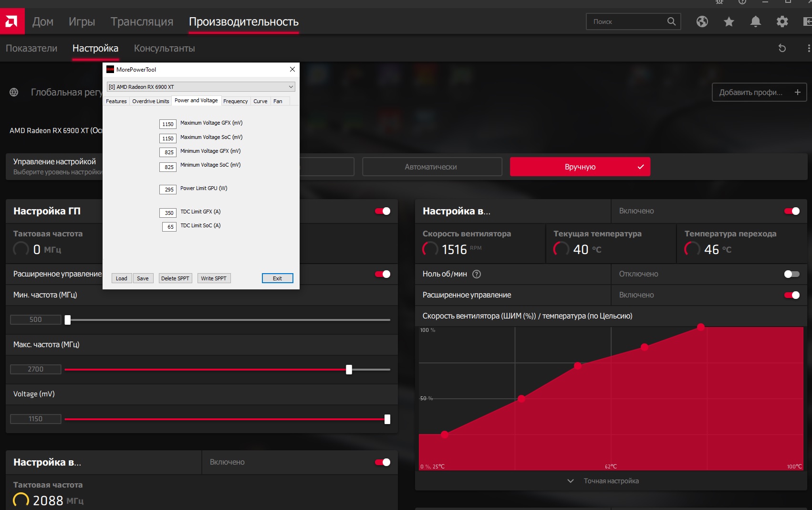Open notifications bell icon
Image resolution: width=812 pixels, height=510 pixels.
pos(756,21)
